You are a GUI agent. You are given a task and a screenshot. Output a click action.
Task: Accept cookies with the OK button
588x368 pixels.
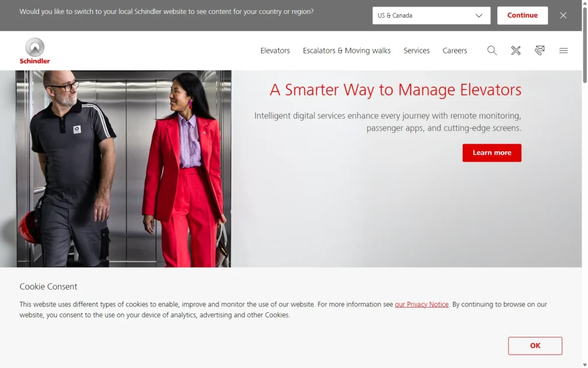pyautogui.click(x=535, y=346)
